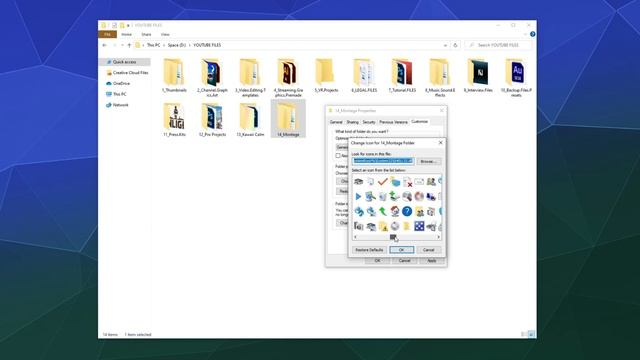This screenshot has width=640, height=360.
Task: Select the green download arrow icon
Action: [395, 196]
